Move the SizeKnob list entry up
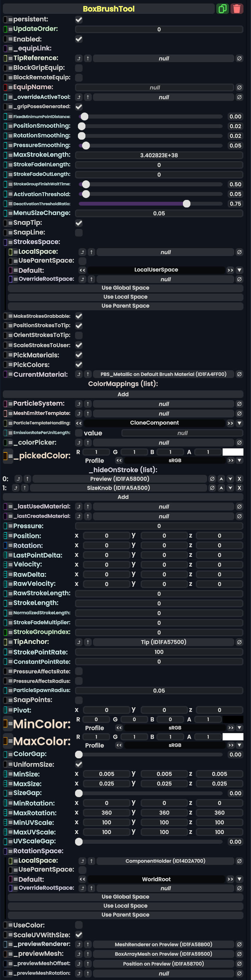 click(221, 488)
